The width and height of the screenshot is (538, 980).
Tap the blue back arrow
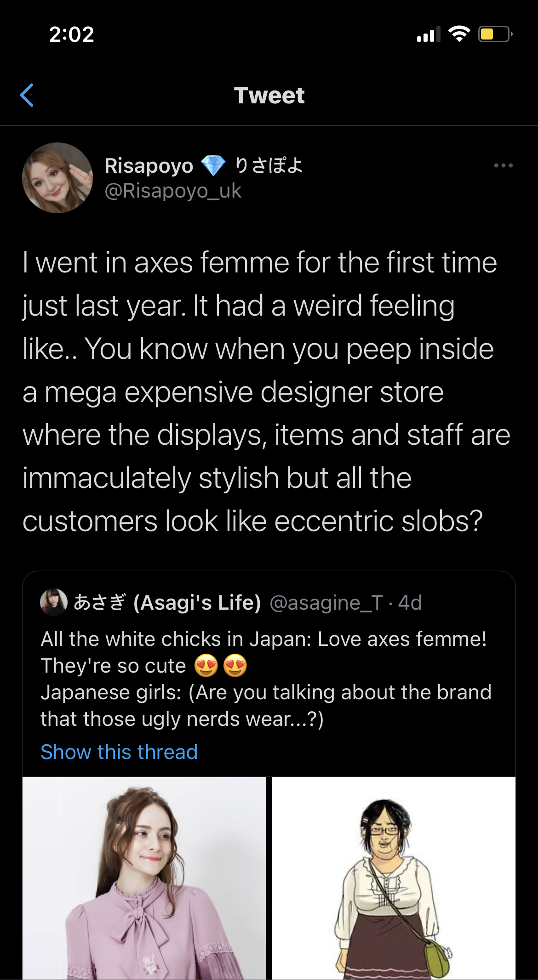27,95
